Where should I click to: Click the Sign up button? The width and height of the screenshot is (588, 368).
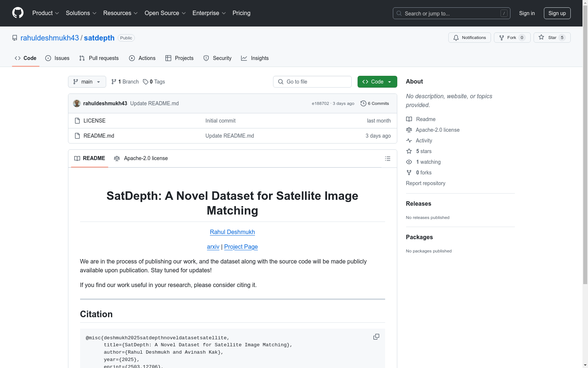[x=557, y=13]
